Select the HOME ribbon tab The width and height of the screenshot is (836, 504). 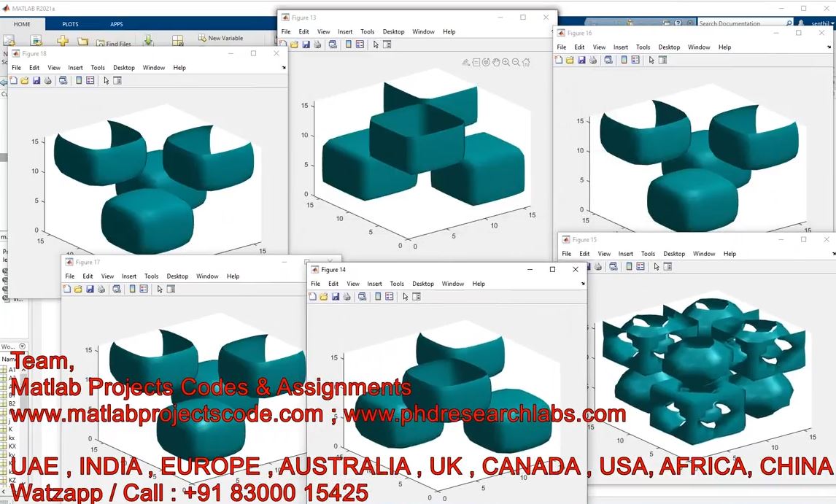[x=23, y=24]
